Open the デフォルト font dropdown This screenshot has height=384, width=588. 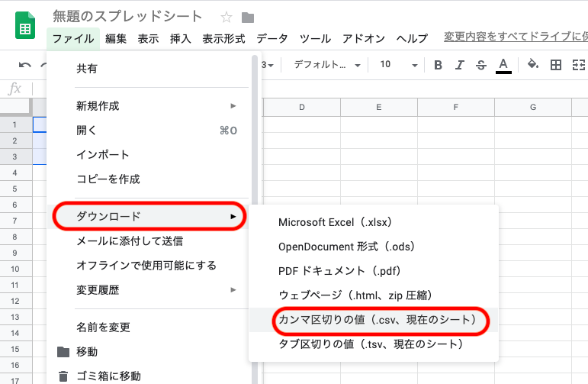(x=326, y=65)
